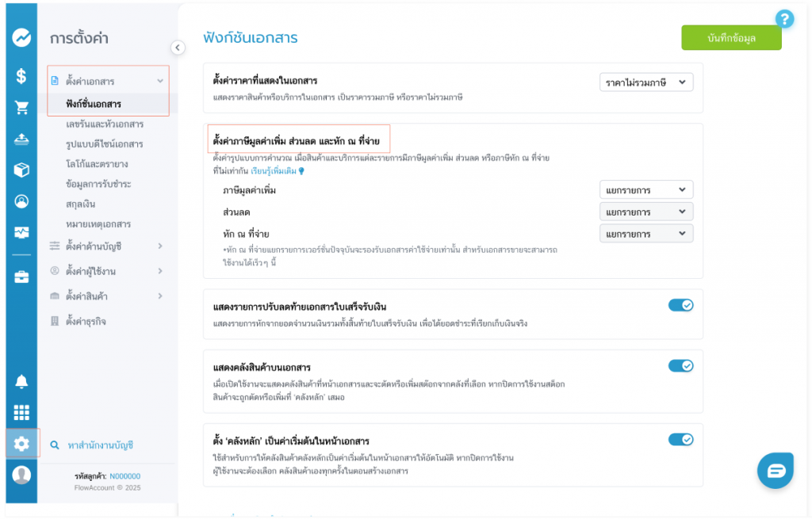Viewport: 812px width, 519px height.
Task: Open the blue chat support bubble
Action: pyautogui.click(x=776, y=470)
